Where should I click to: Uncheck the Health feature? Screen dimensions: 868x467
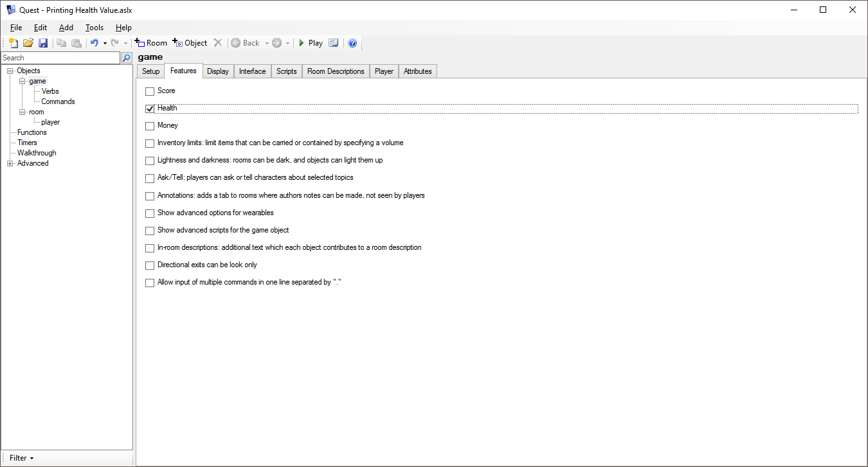pos(150,109)
